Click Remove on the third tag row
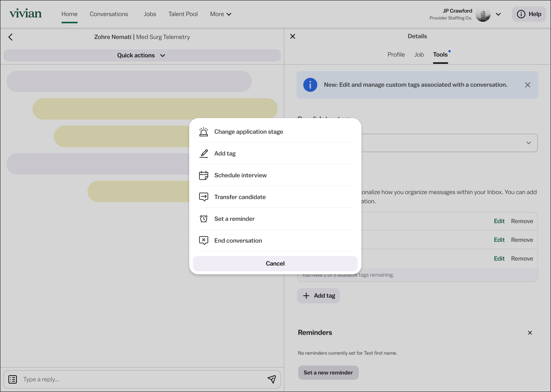The width and height of the screenshot is (551, 392). click(x=522, y=259)
